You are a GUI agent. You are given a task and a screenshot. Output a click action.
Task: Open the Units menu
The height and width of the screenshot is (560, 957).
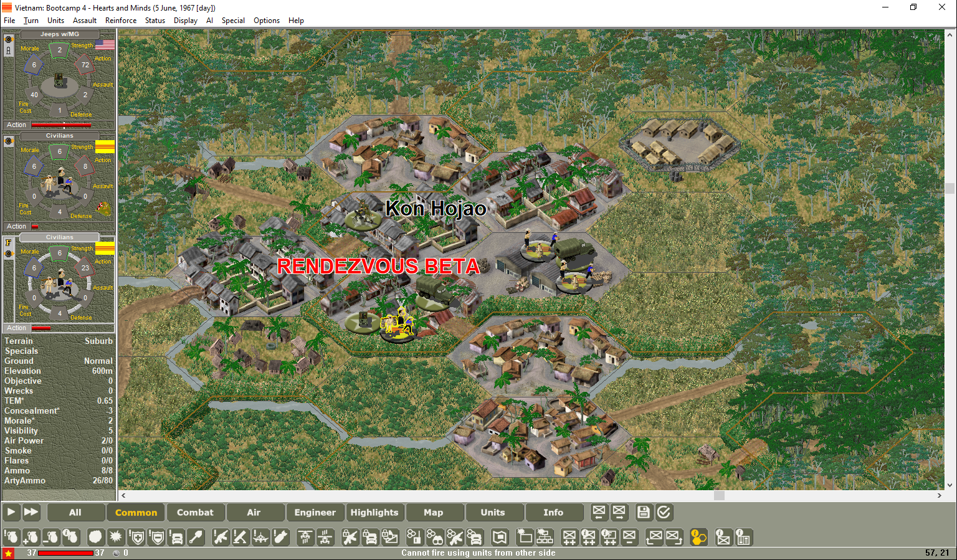point(55,21)
